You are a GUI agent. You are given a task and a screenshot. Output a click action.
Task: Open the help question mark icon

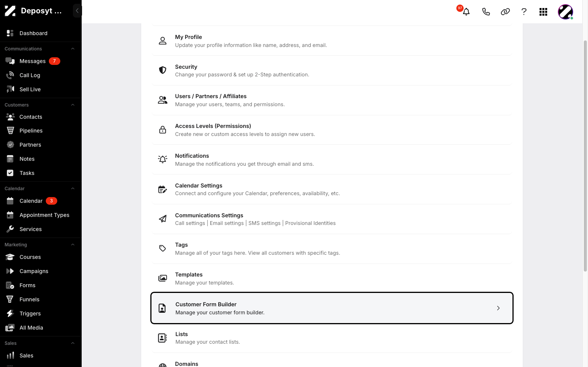(x=524, y=11)
